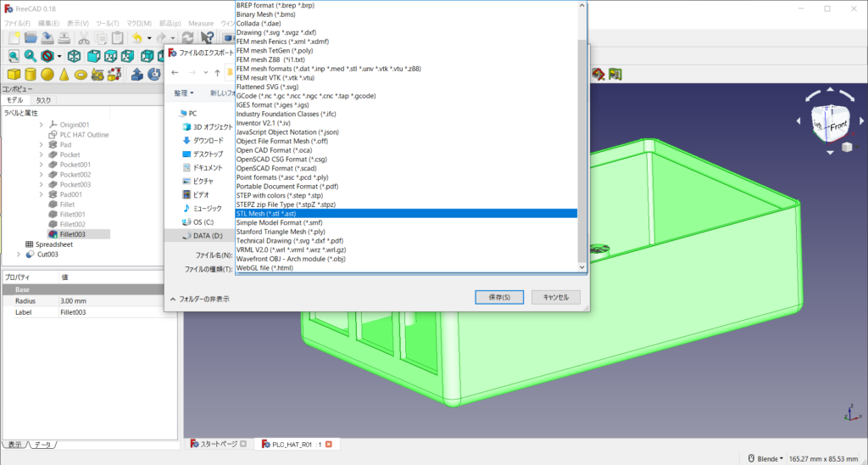Select DATA (D:) drive in sidebar
This screenshot has width=868, height=465.
207,235
